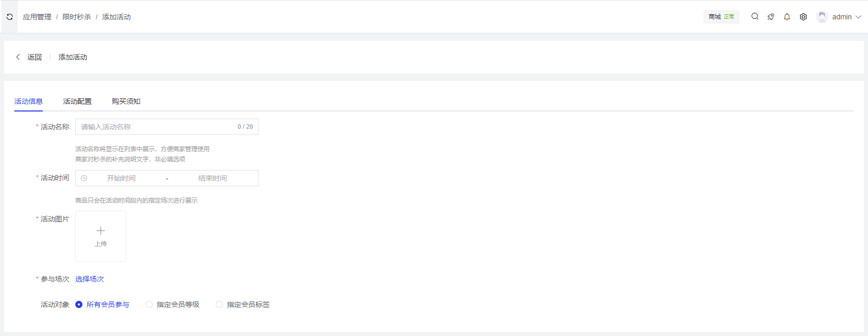Open the 开始时间 date picker

tap(121, 178)
